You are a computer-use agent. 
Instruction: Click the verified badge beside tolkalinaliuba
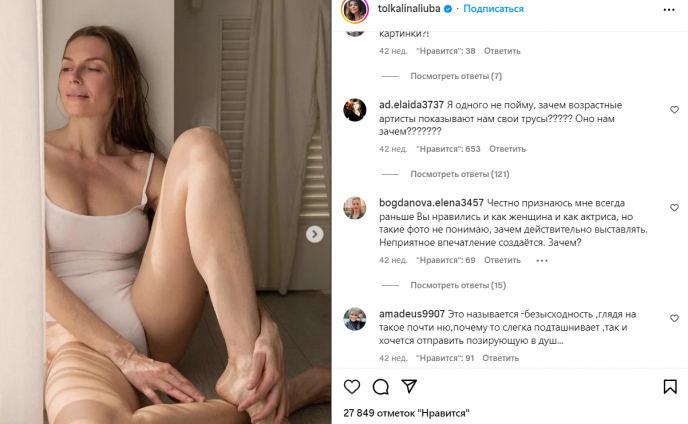click(448, 9)
